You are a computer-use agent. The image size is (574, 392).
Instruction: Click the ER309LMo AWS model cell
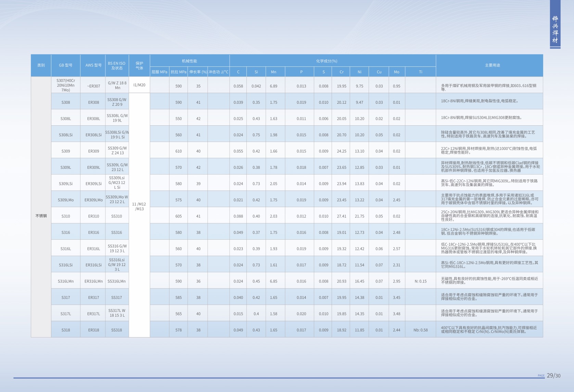(93, 200)
